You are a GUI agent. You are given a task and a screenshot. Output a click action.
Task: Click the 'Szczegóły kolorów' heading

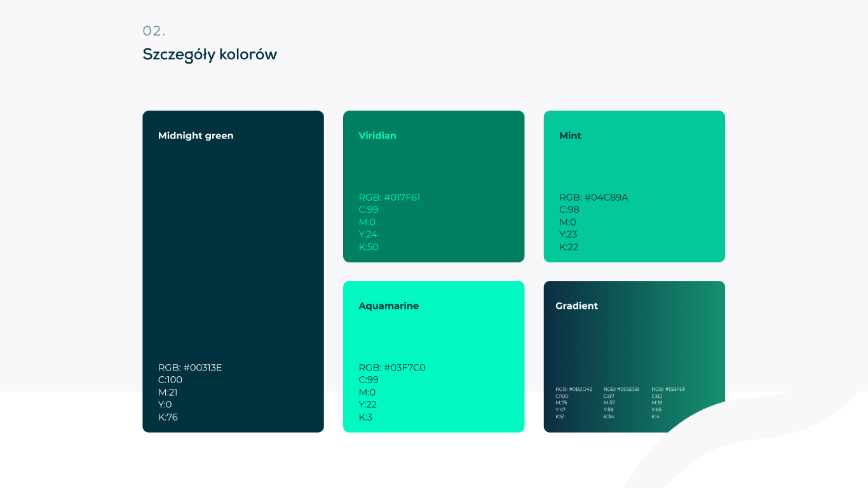(x=210, y=55)
